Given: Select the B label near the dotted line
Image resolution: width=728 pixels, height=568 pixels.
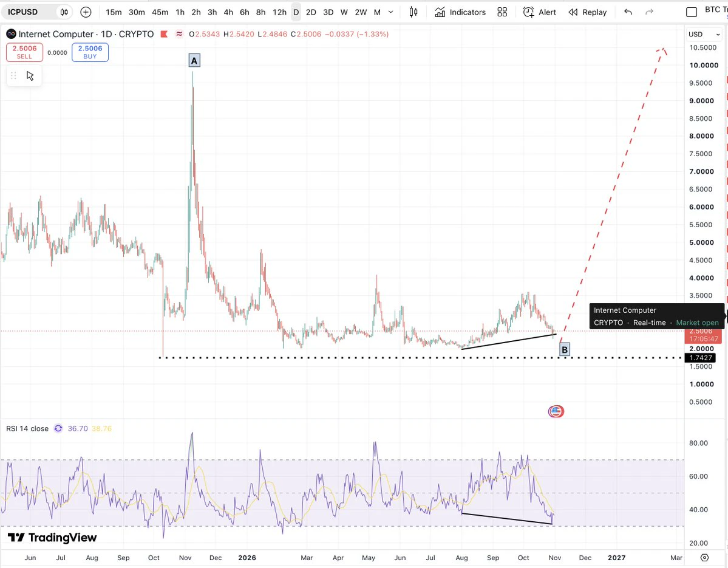Looking at the screenshot, I should [565, 350].
